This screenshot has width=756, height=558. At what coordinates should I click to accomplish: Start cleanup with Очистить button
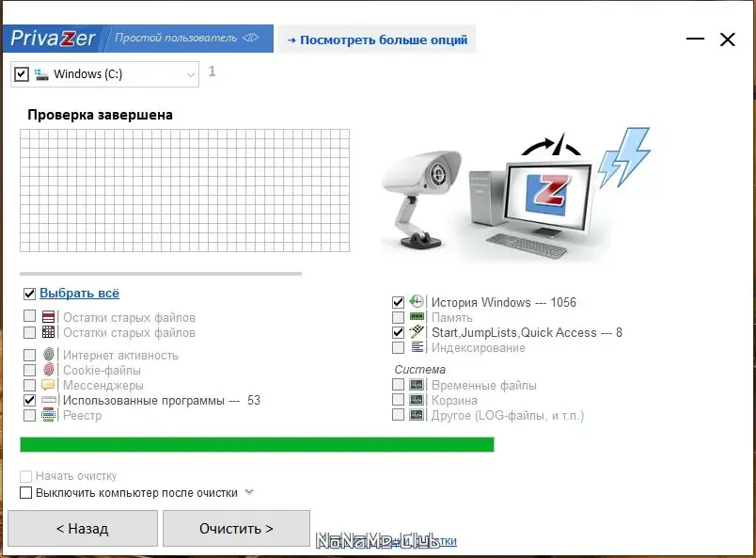[x=236, y=528]
